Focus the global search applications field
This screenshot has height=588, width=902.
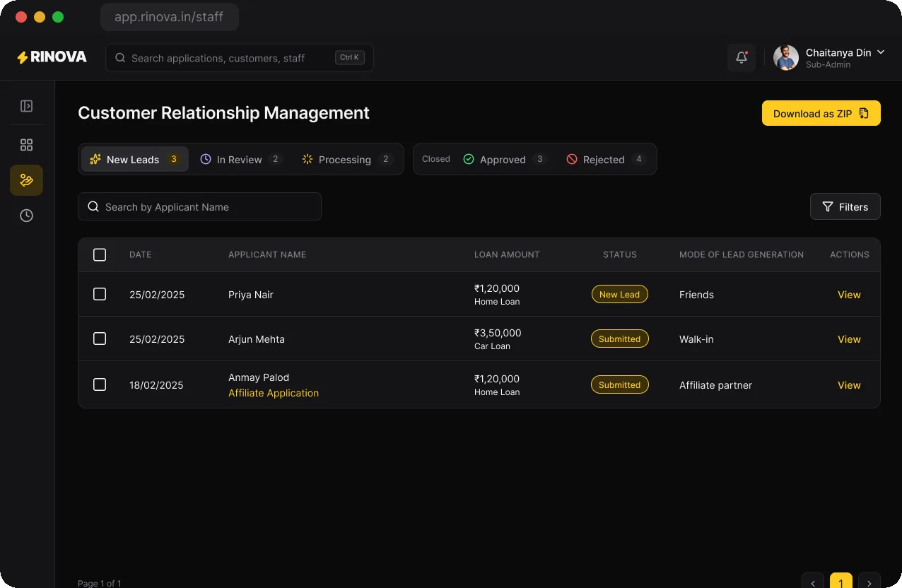240,58
